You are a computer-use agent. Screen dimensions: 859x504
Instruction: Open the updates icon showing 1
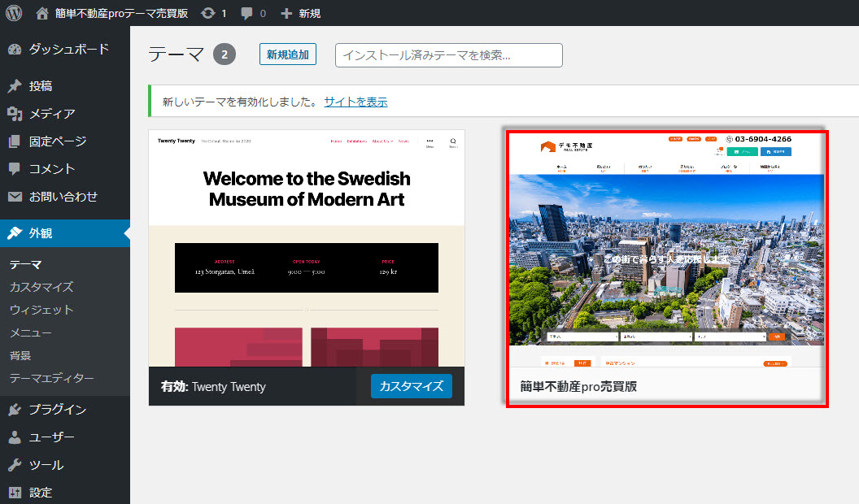[x=208, y=13]
